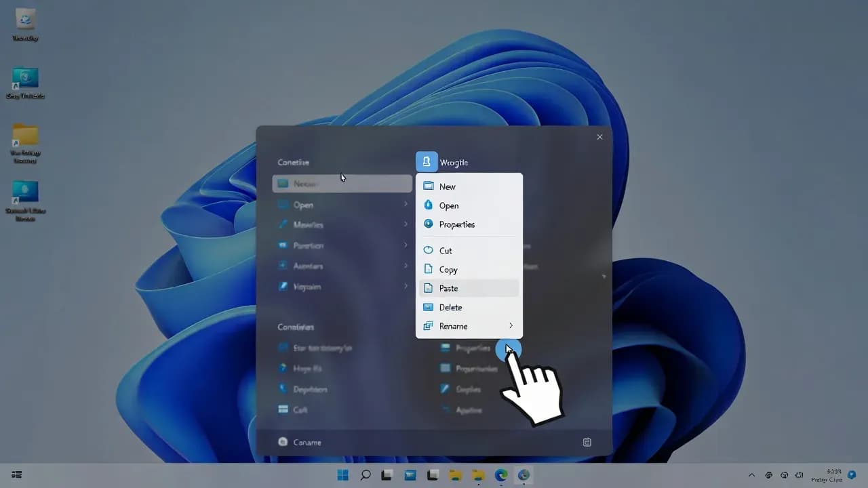This screenshot has height=488, width=868.
Task: Click the Properties gear icon in the menu
Action: point(428,224)
